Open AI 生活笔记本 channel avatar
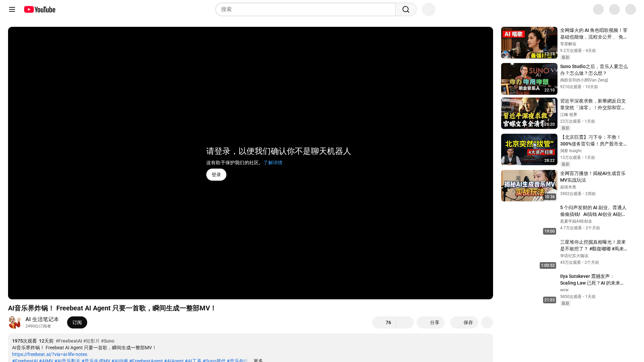 (15, 322)
